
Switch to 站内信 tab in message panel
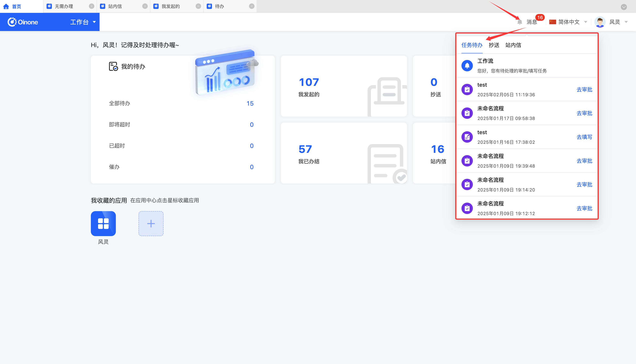click(x=513, y=45)
